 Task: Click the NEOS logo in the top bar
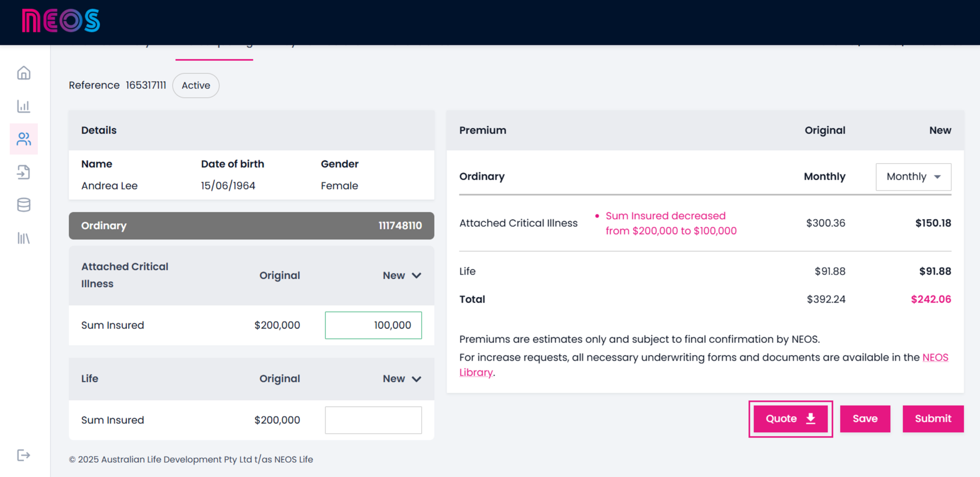tap(61, 22)
